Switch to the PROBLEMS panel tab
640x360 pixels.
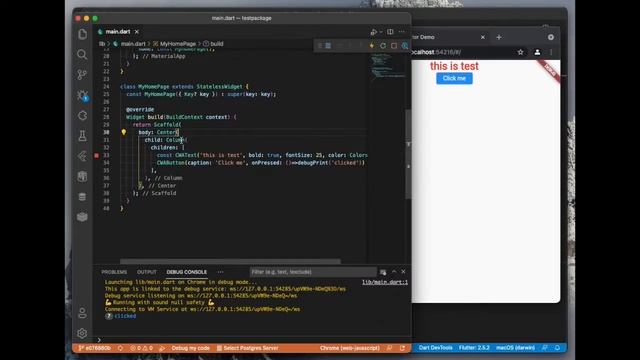pyautogui.click(x=114, y=272)
